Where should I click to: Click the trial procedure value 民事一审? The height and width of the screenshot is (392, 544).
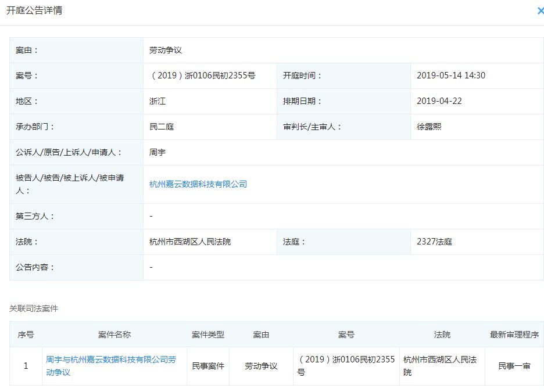(x=513, y=365)
